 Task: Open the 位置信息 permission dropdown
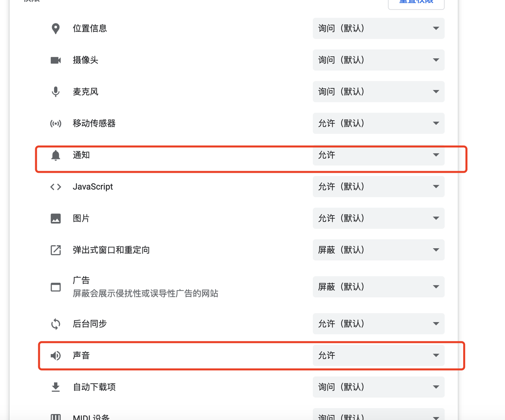[379, 28]
